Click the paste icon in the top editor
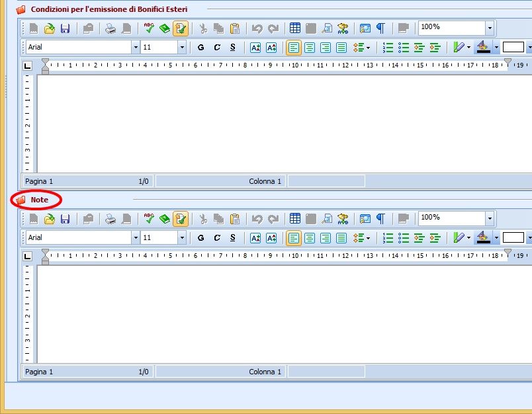The width and height of the screenshot is (532, 414). 234,28
